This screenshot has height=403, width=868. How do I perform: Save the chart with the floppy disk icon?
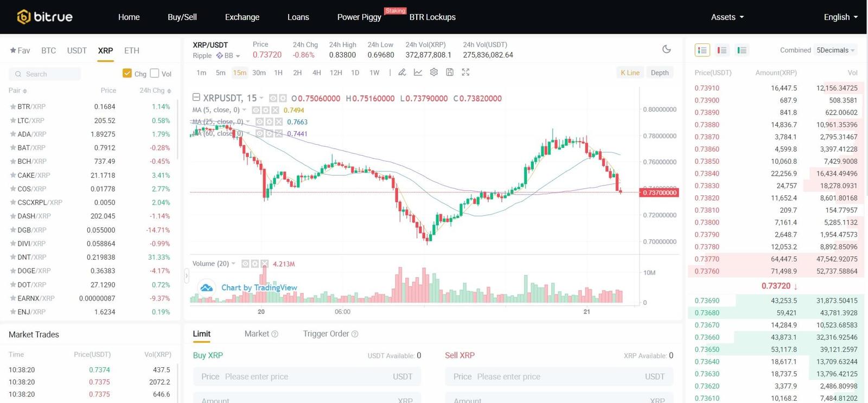tap(450, 72)
